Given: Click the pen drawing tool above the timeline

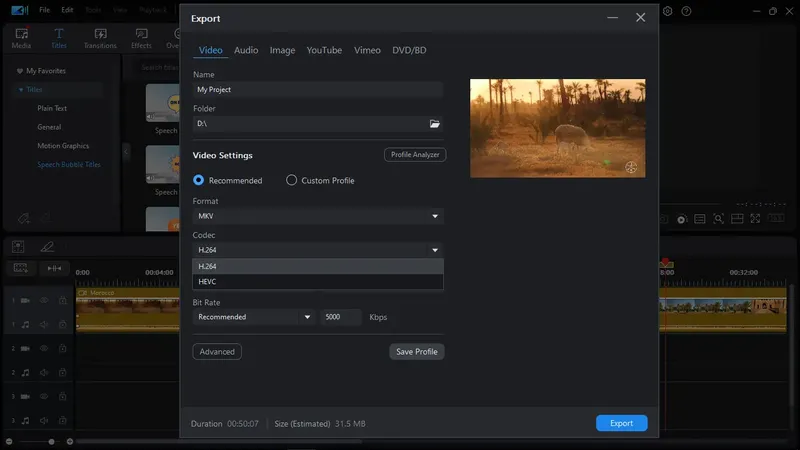Looking at the screenshot, I should tap(47, 247).
